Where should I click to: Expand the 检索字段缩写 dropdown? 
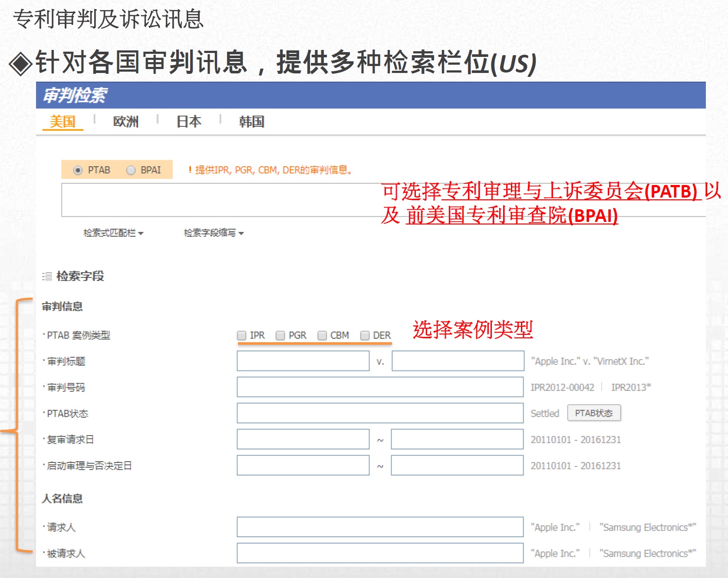[x=214, y=233]
